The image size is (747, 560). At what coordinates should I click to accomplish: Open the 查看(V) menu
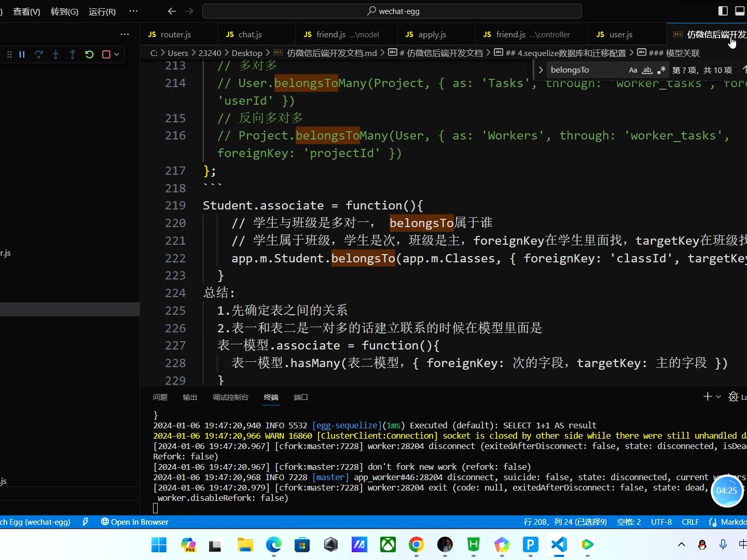click(x=26, y=11)
